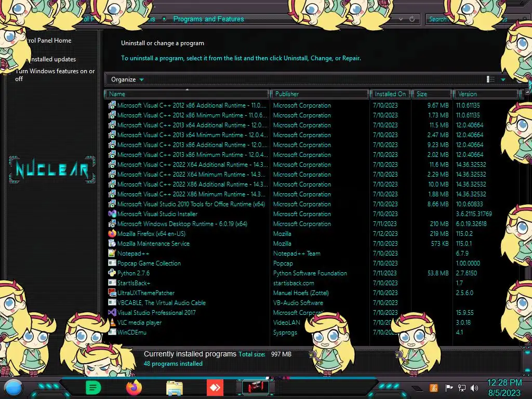
Task: Click the Mozilla Maintenance Service icon
Action: click(x=112, y=244)
